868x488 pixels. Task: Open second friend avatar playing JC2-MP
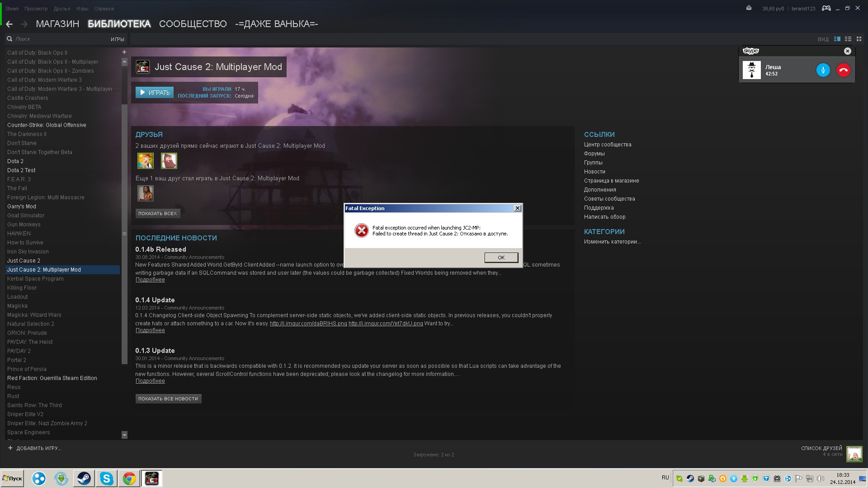(x=169, y=161)
